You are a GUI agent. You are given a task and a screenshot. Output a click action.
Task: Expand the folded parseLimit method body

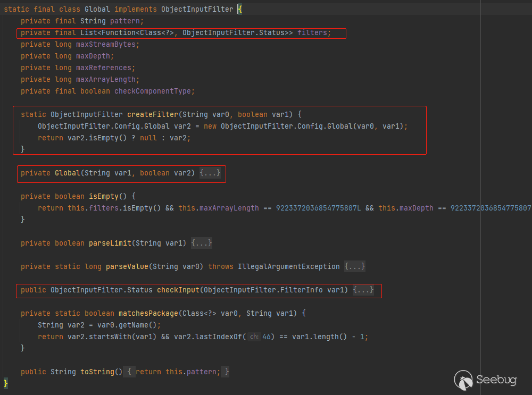202,243
